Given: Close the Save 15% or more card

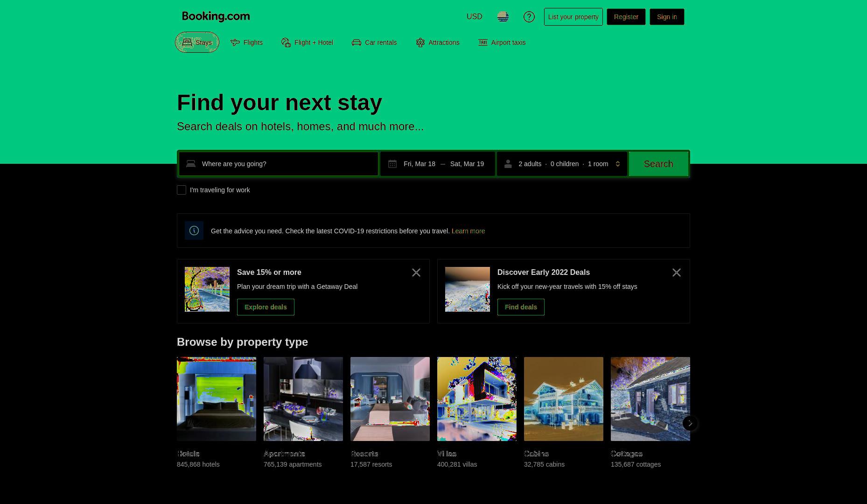Looking at the screenshot, I should pyautogui.click(x=416, y=273).
